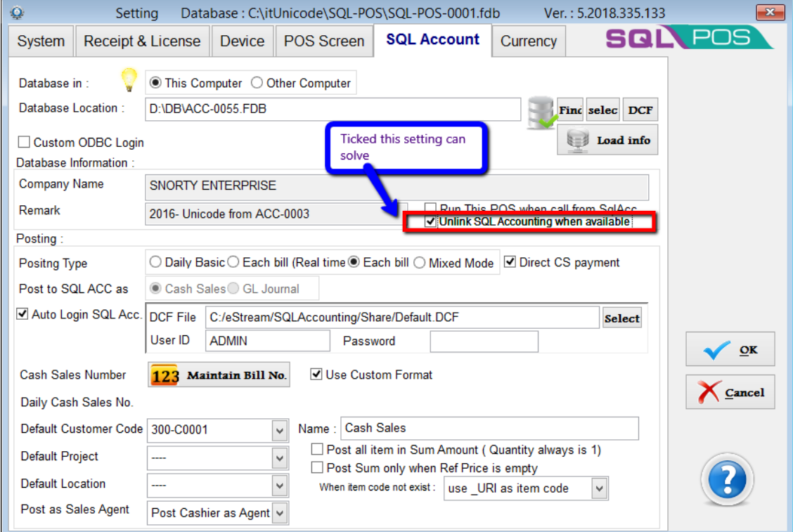Open the Post as Sales Agent dropdown
The width and height of the screenshot is (793, 532).
pos(280,513)
